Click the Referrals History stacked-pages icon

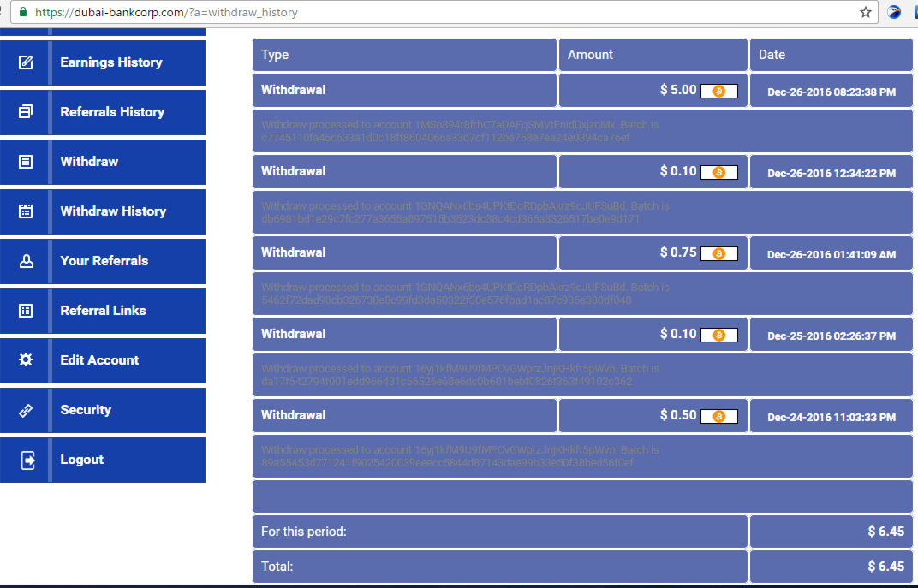point(26,112)
